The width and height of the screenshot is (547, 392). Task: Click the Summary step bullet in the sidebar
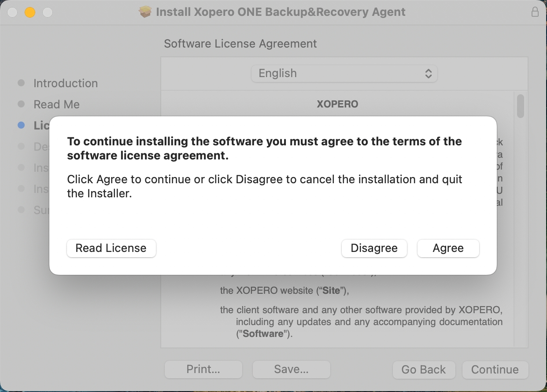click(21, 210)
